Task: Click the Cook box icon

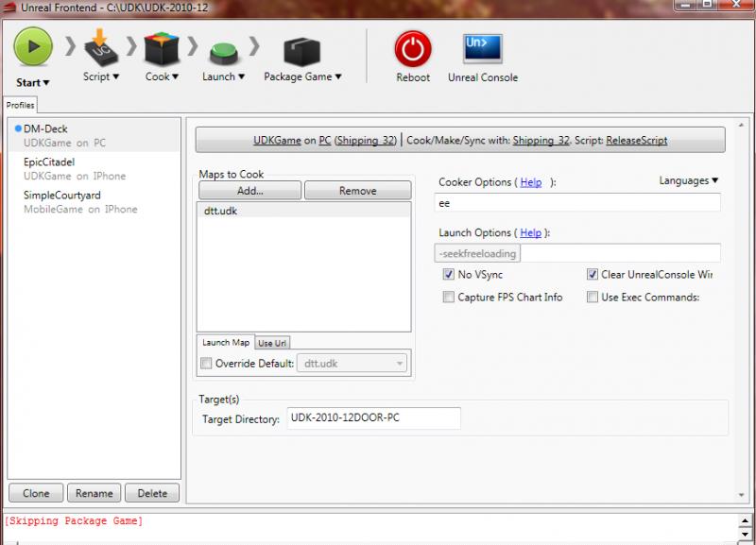Action: pos(162,49)
